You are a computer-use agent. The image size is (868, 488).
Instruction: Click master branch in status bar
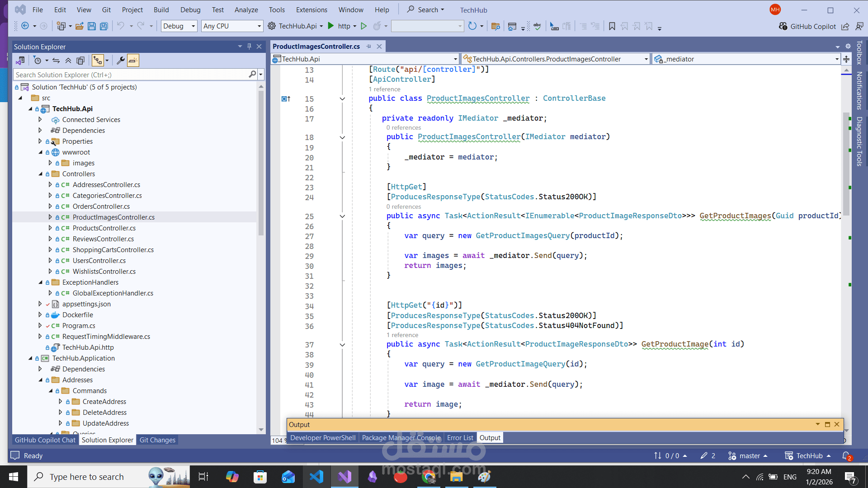749,456
